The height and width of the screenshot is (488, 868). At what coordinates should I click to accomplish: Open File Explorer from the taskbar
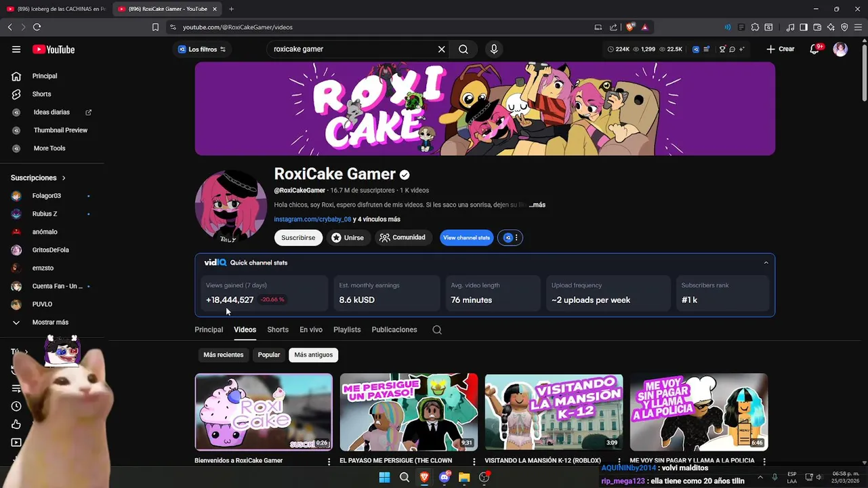464,477
